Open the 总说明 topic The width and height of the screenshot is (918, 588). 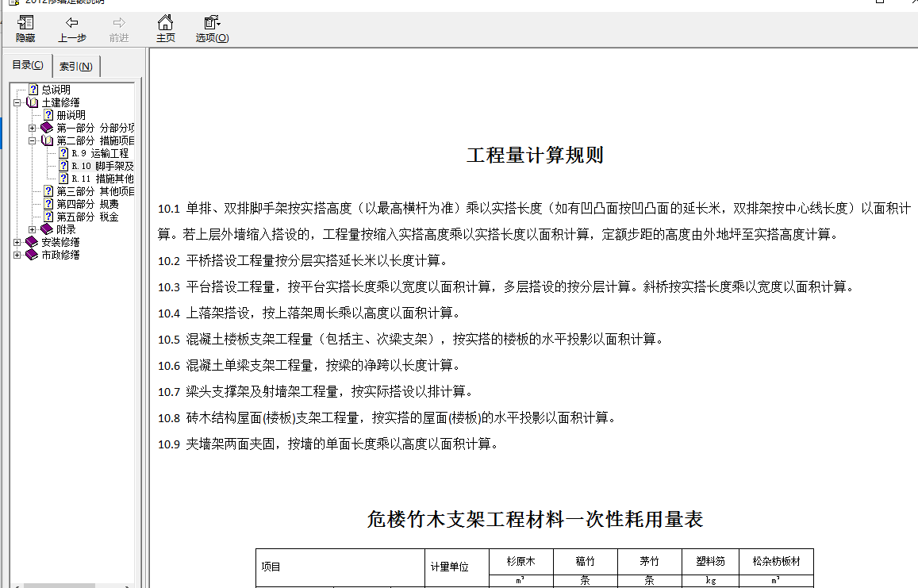56,90
